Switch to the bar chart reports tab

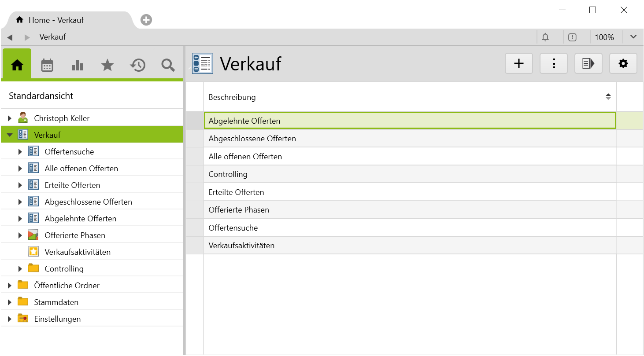[77, 65]
